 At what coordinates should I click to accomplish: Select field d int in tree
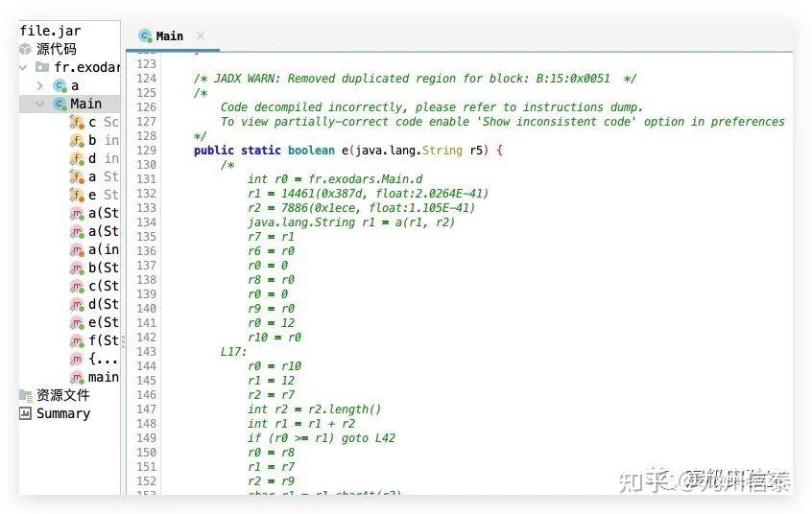click(x=104, y=158)
